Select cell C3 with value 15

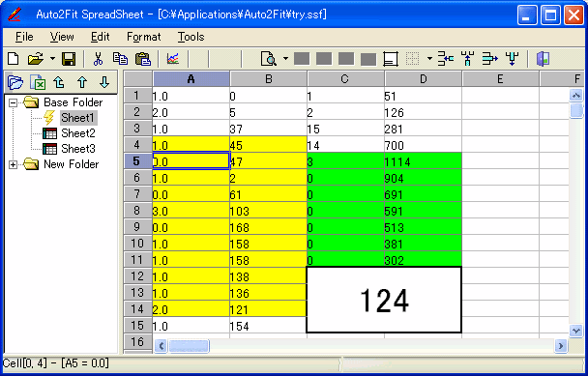point(346,129)
